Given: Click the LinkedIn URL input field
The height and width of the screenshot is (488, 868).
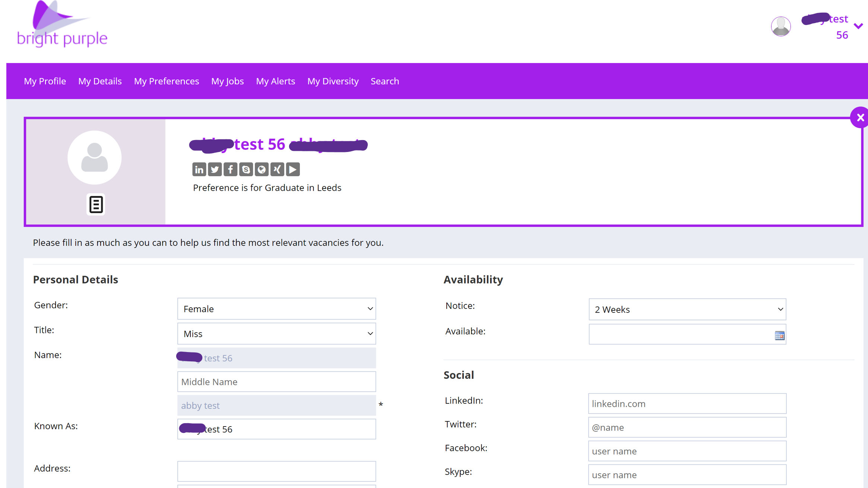Looking at the screenshot, I should pos(687,403).
